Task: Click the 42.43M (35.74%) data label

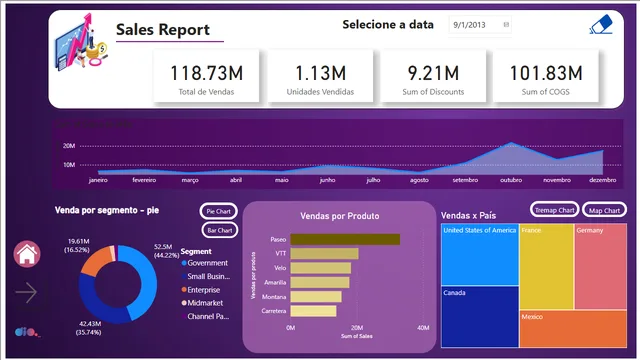Action: pyautogui.click(x=89, y=328)
